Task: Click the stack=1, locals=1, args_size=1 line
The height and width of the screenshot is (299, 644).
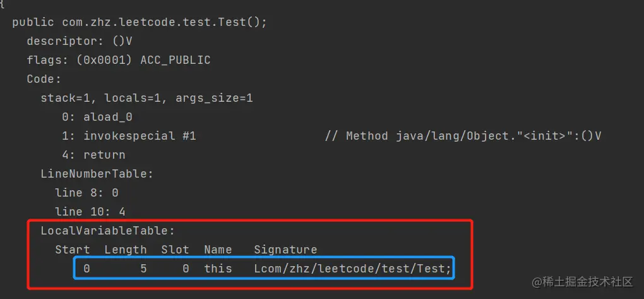Action: click(x=146, y=98)
